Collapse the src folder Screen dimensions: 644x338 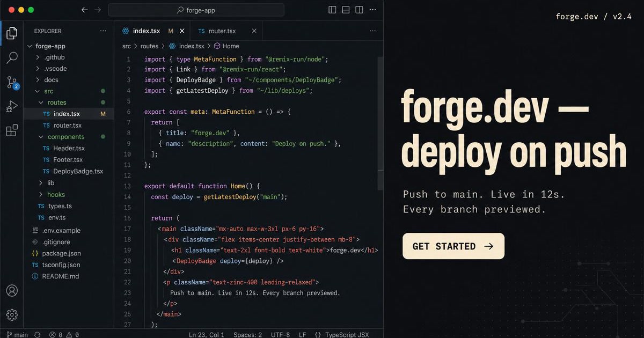tap(69, 91)
